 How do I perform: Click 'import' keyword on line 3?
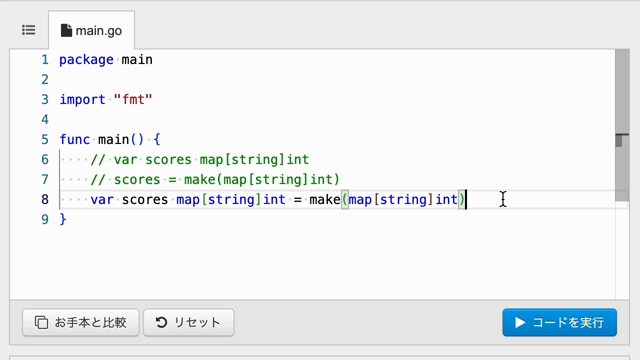pyautogui.click(x=82, y=100)
